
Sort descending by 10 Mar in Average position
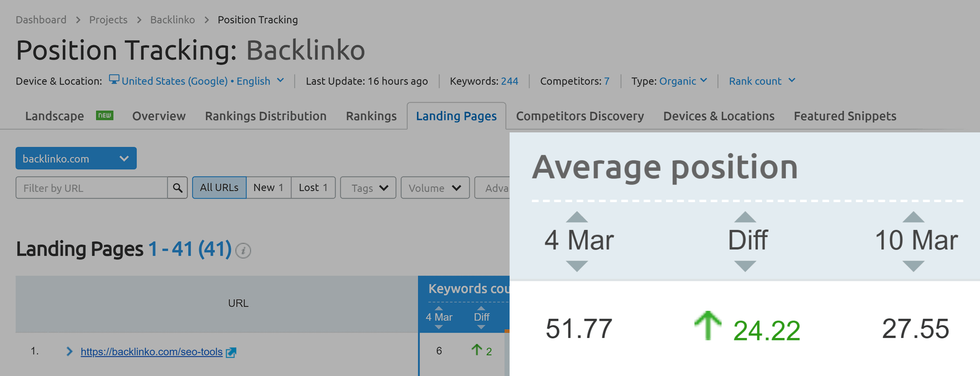coord(913,266)
